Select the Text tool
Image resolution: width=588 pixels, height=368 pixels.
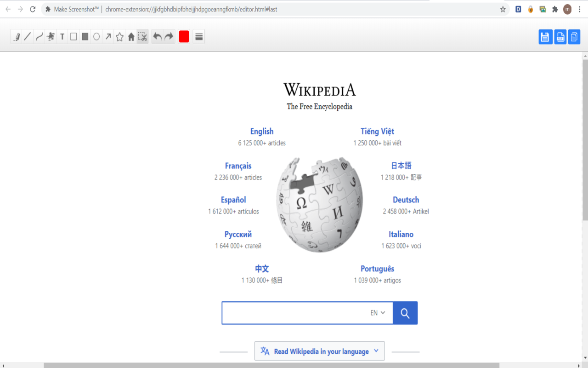click(62, 37)
